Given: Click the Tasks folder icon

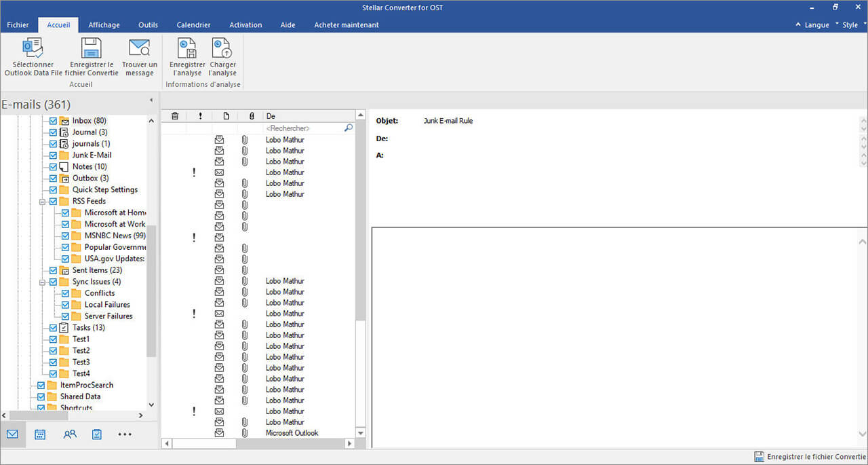Looking at the screenshot, I should click(64, 328).
